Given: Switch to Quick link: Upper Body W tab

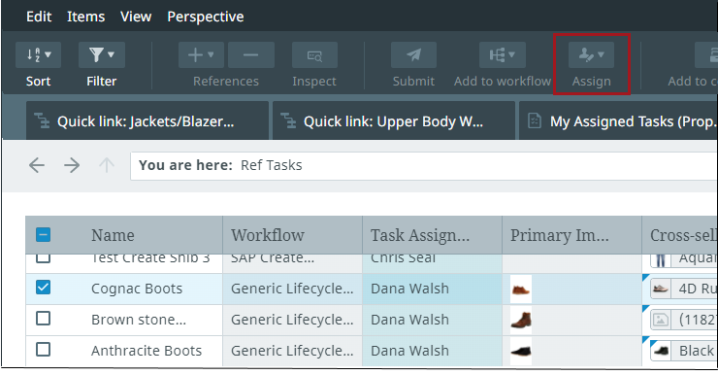Looking at the screenshot, I should [x=393, y=121].
